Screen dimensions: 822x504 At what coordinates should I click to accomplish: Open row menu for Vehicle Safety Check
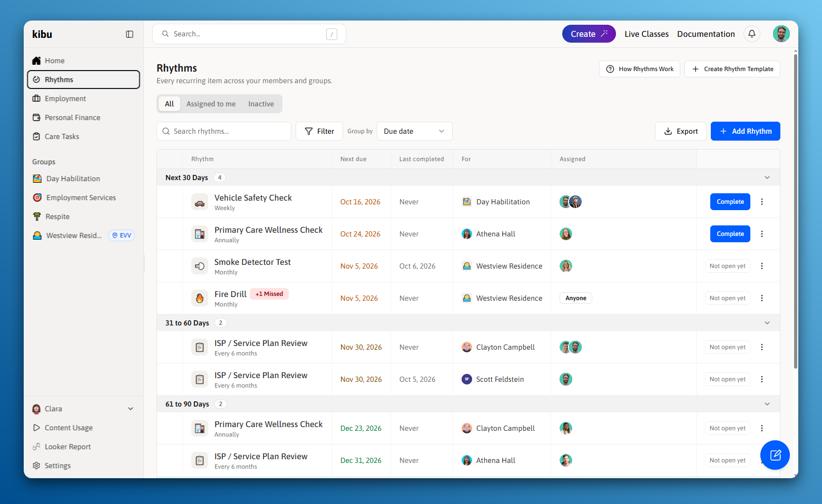(x=762, y=202)
